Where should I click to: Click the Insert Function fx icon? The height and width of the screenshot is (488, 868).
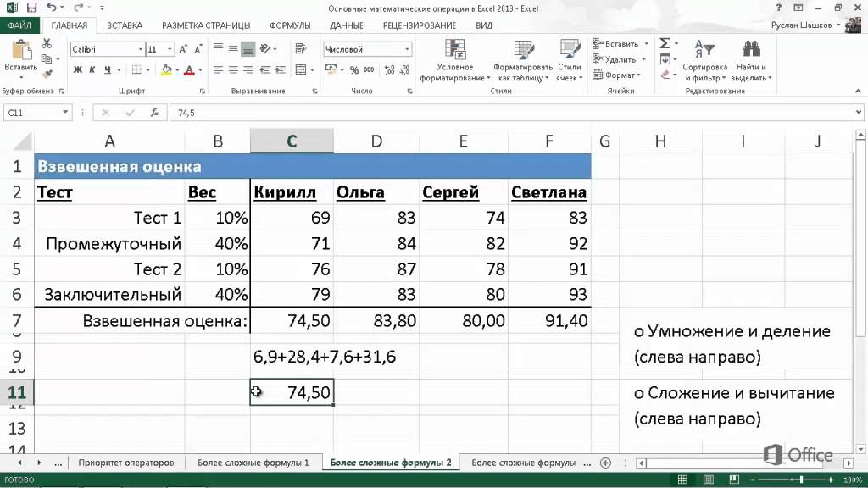coord(154,113)
